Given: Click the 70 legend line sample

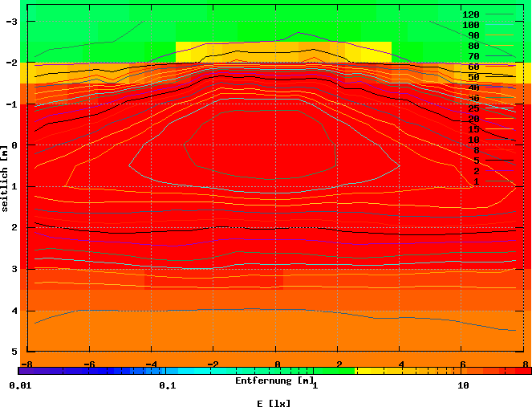Looking at the screenshot, I should click(x=500, y=56).
